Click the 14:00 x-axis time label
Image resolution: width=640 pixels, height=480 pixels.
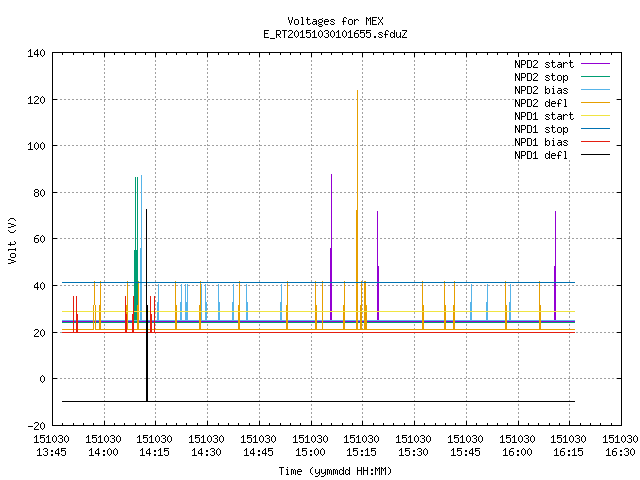(x=103, y=452)
